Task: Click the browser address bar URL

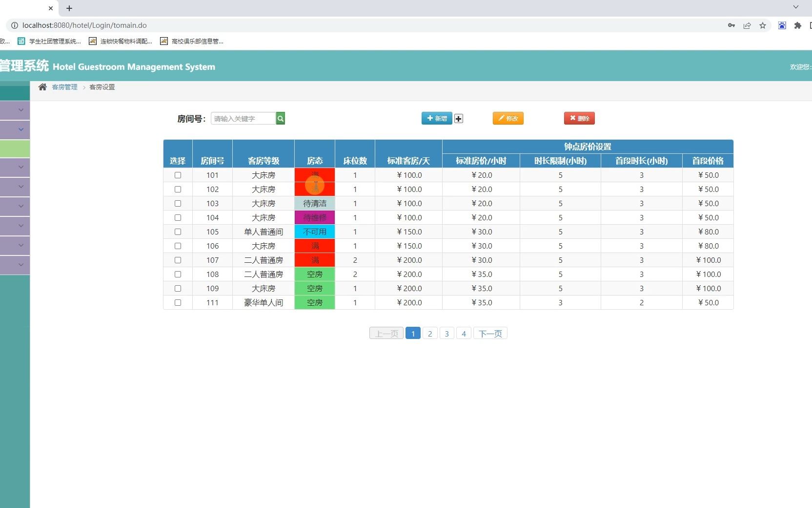Action: pyautogui.click(x=84, y=25)
